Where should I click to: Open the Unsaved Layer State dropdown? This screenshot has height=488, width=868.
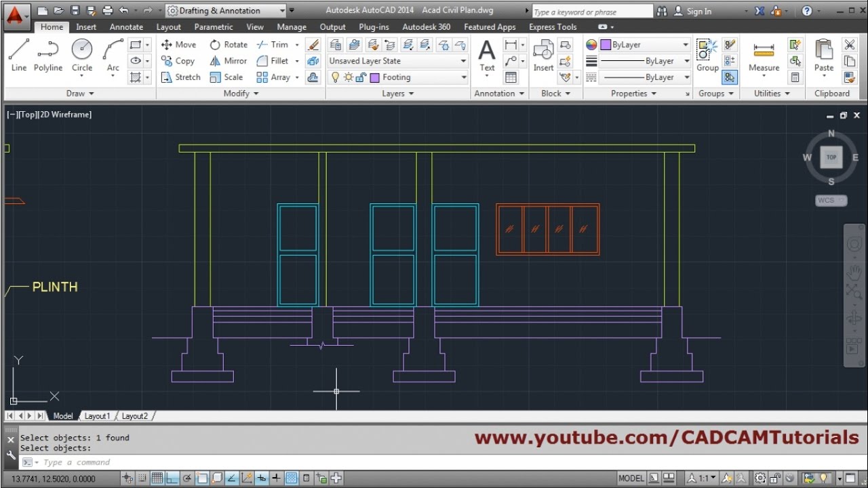pos(462,60)
